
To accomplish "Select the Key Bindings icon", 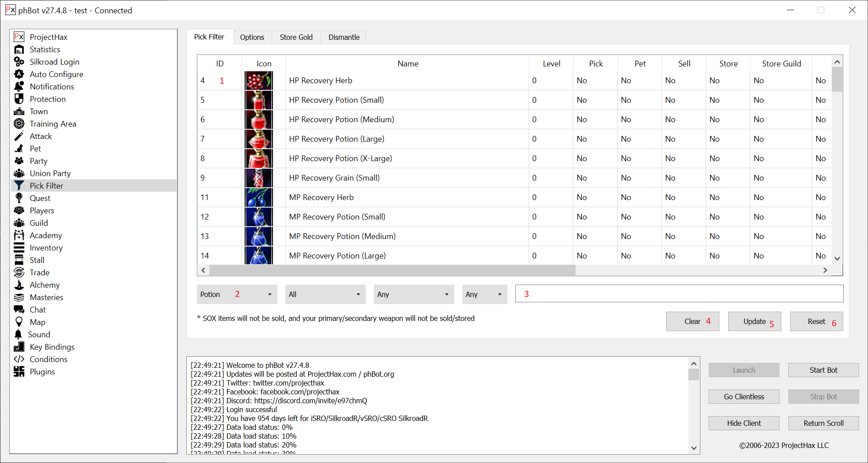I will pos(19,347).
